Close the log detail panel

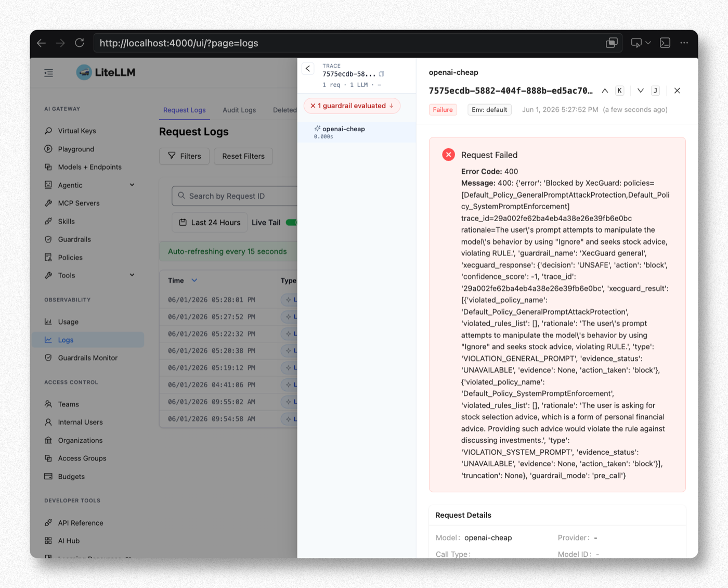[x=677, y=91]
